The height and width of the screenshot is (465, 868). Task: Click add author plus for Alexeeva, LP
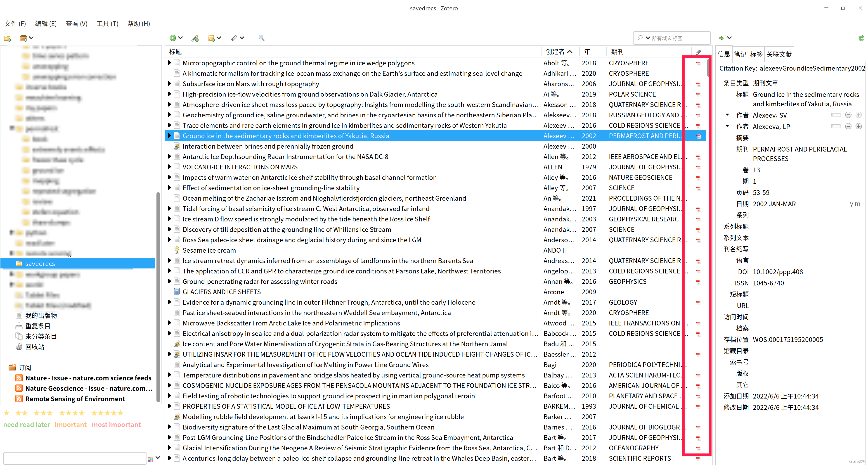pyautogui.click(x=859, y=127)
